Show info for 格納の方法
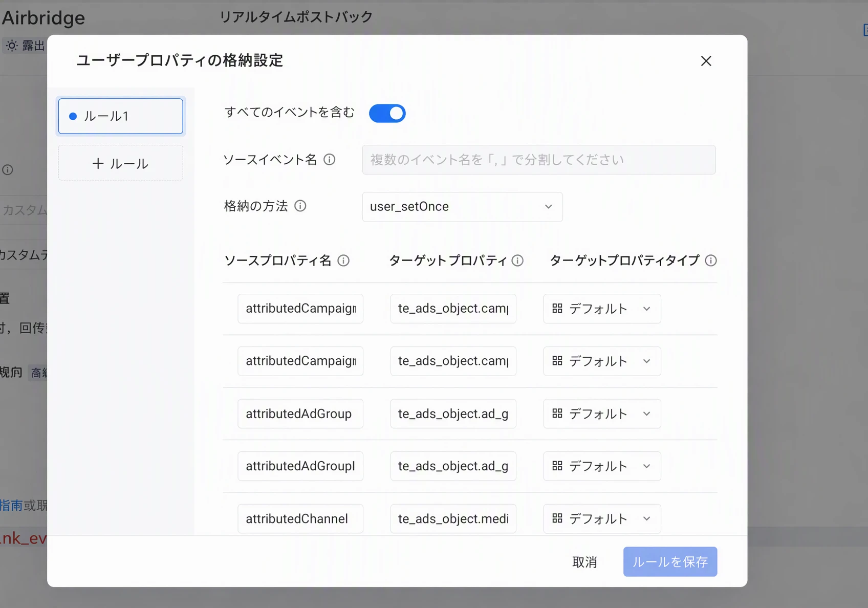This screenshot has width=868, height=608. [x=300, y=206]
